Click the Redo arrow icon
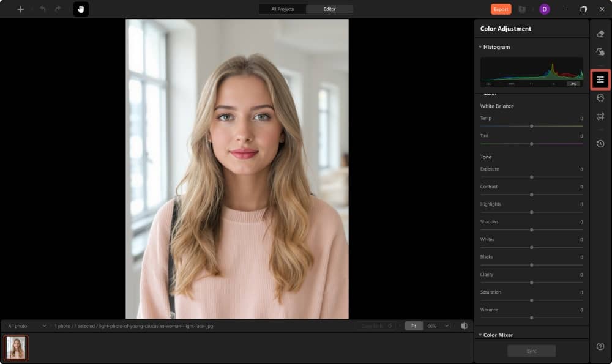The width and height of the screenshot is (612, 364). click(56, 9)
